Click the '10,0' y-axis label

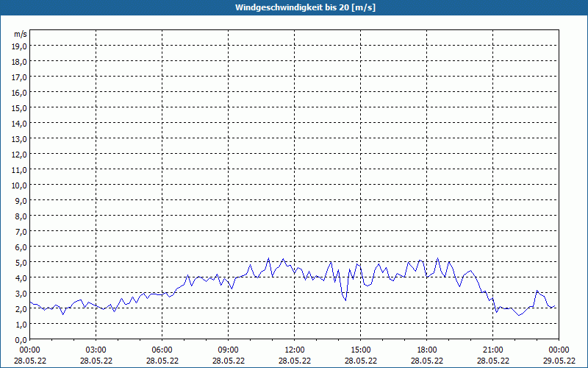[20, 185]
